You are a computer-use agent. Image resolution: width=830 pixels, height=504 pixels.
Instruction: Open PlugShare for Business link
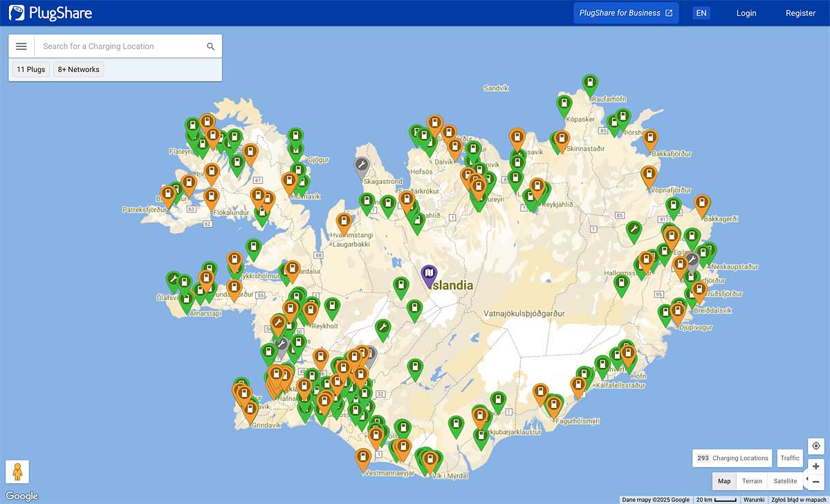pos(626,13)
